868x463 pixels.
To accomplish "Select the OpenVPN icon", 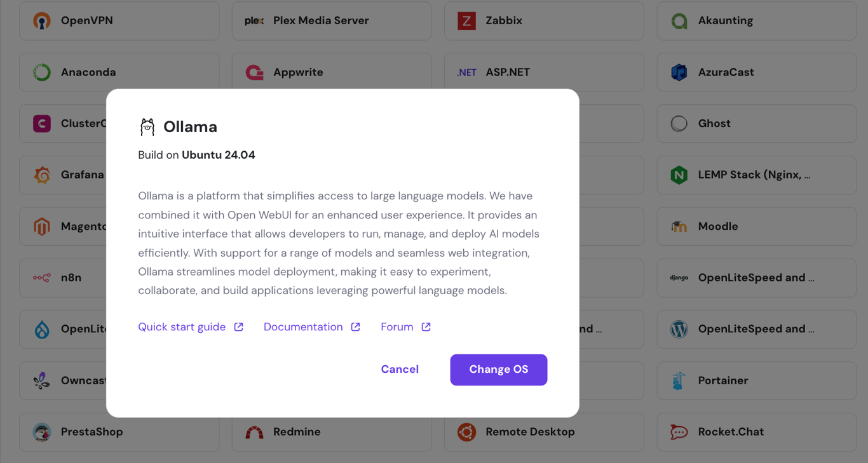I will tap(41, 20).
